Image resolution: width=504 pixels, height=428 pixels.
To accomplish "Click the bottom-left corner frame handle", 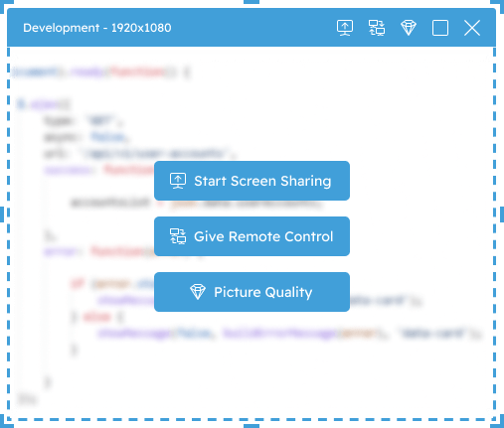I will pyautogui.click(x=6, y=422).
